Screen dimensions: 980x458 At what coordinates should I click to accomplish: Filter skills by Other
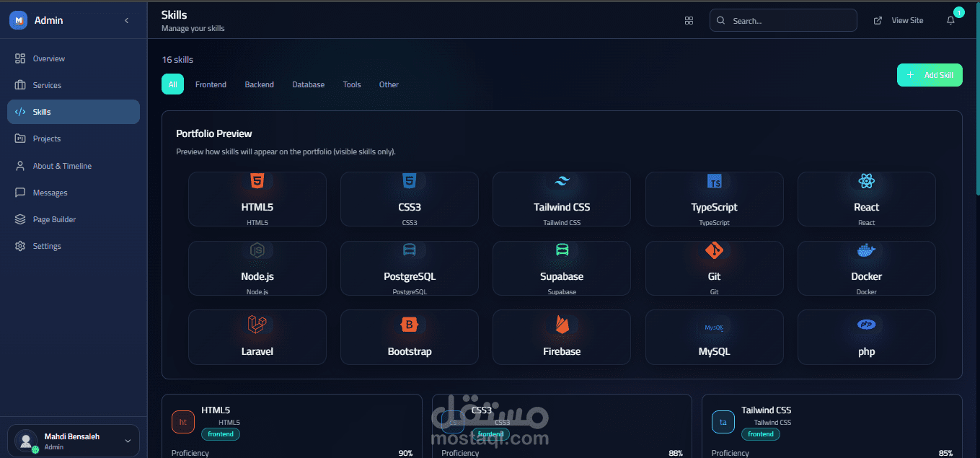click(389, 84)
